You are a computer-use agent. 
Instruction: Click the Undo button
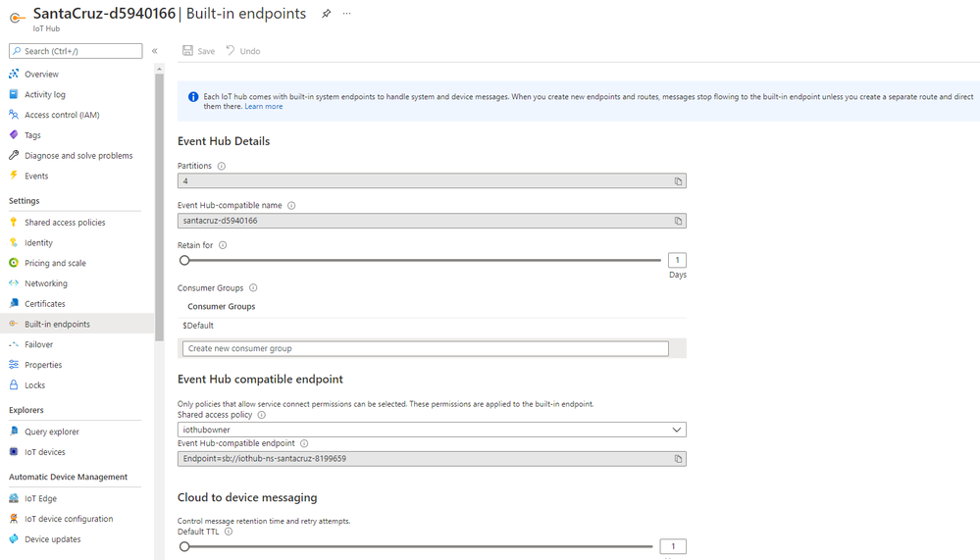[x=243, y=51]
